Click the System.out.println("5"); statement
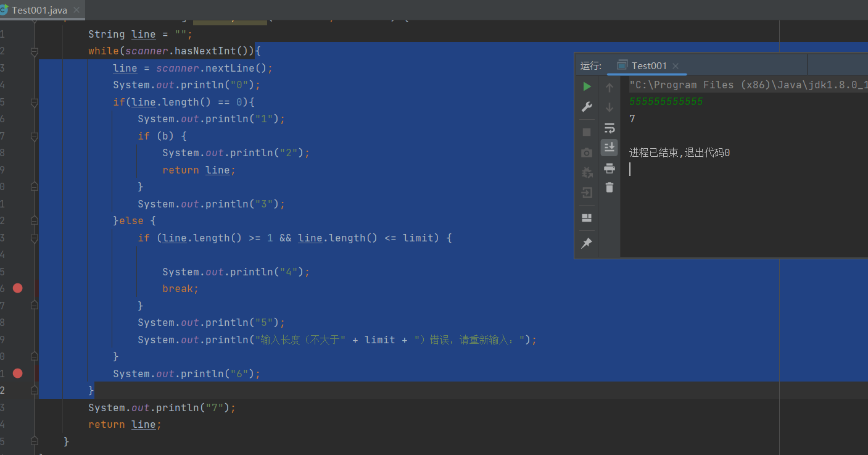This screenshot has width=868, height=455. pos(212,323)
